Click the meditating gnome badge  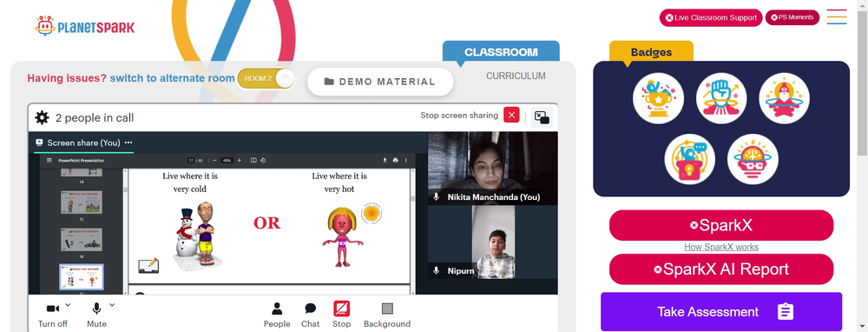pos(784,99)
